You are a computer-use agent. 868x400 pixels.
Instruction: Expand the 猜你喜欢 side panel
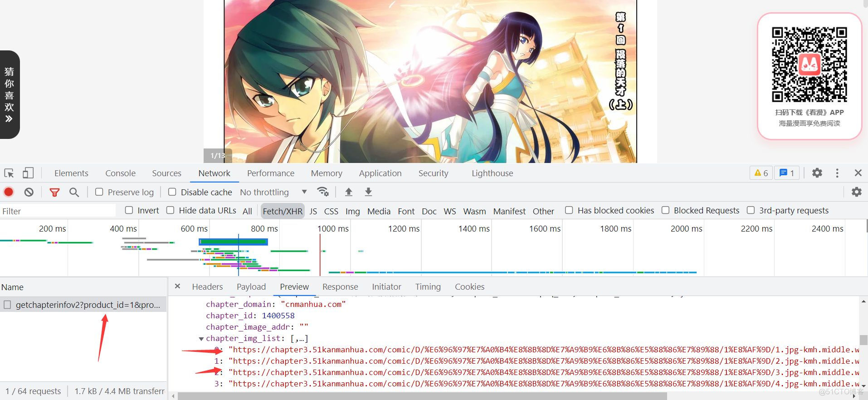pyautogui.click(x=10, y=94)
